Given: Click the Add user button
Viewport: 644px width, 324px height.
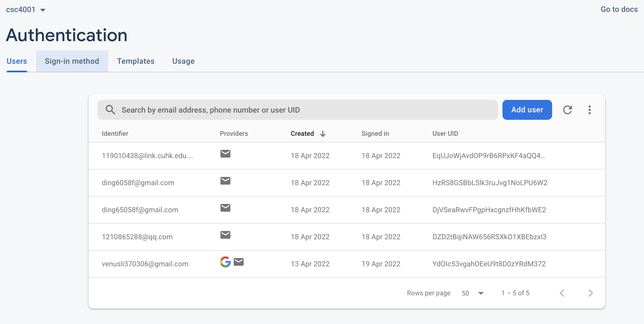Looking at the screenshot, I should (x=527, y=110).
